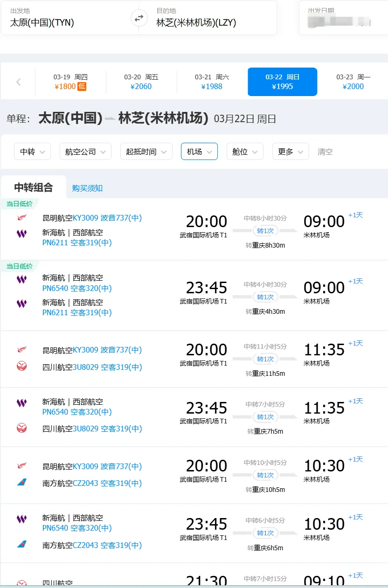Click 清空 to clear filters
388x588 pixels.
click(x=325, y=152)
